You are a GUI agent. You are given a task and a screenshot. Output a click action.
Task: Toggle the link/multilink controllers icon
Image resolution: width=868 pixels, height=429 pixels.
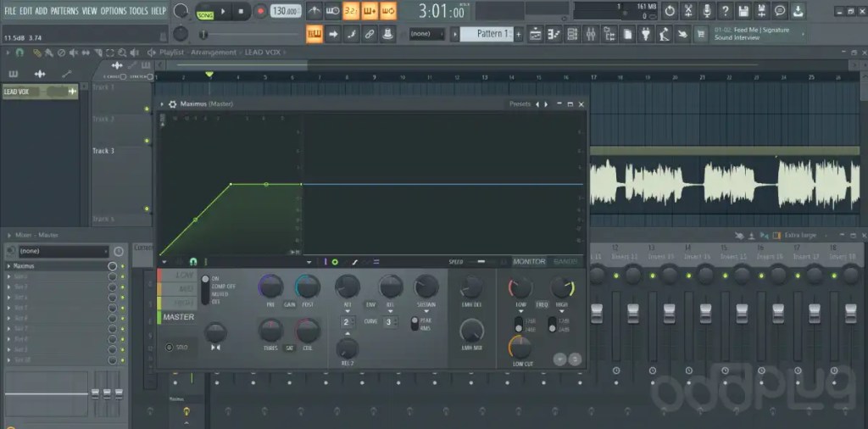[x=370, y=34]
